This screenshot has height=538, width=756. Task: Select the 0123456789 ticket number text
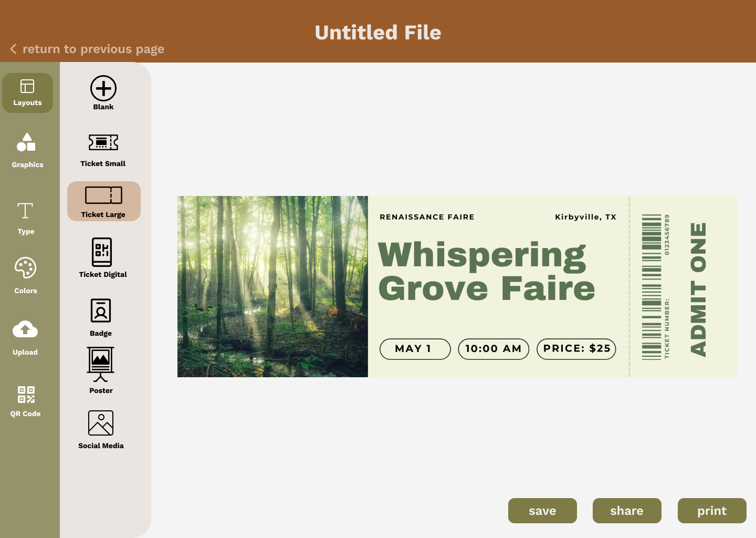[667, 235]
